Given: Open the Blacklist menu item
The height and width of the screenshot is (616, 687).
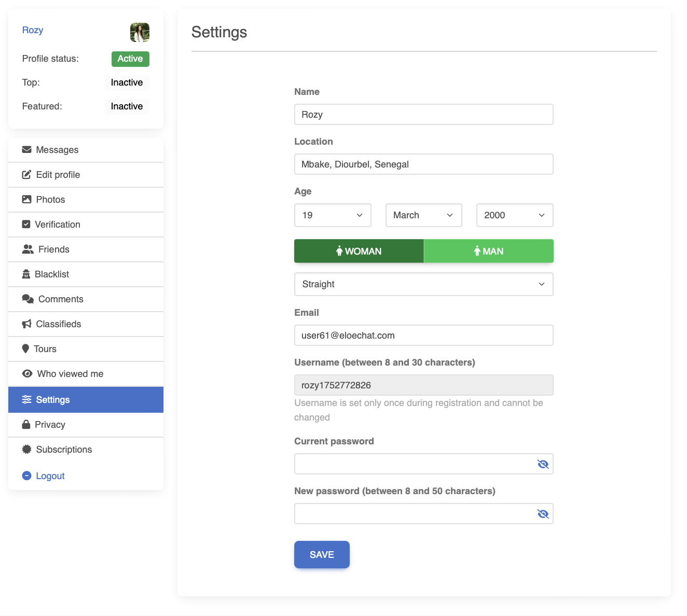Looking at the screenshot, I should [86, 274].
